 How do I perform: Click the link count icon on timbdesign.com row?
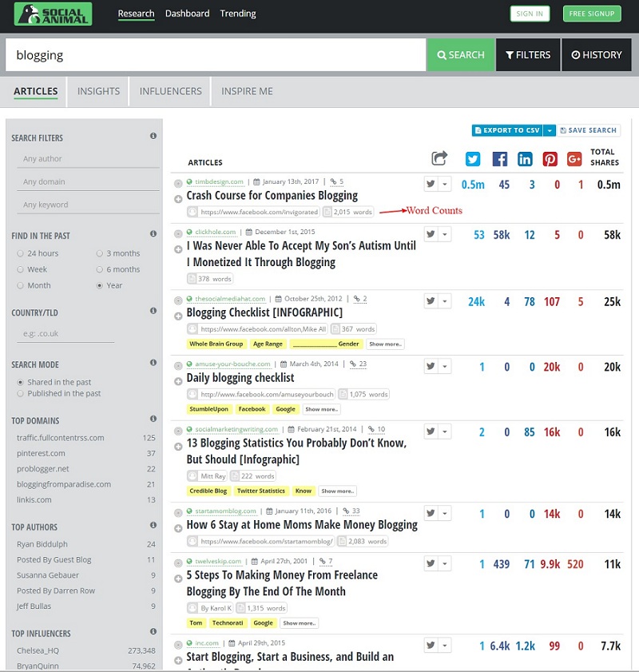point(334,181)
